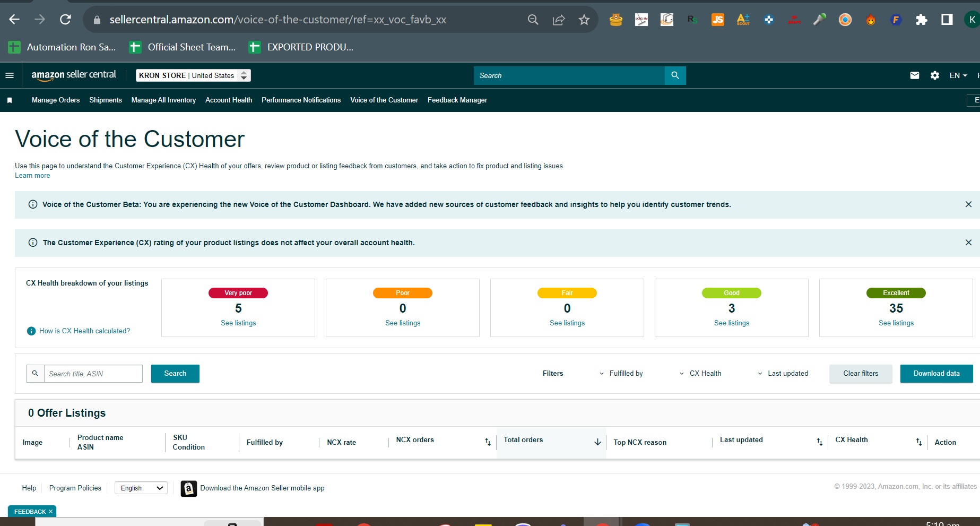980x526 pixels.
Task: Toggle the browser side panel
Action: [947, 20]
